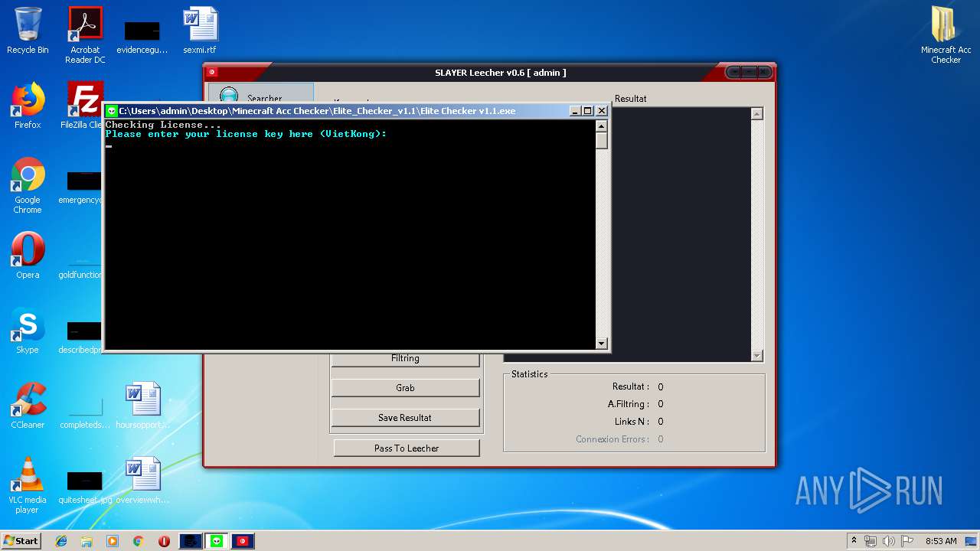Click the Filtring button
Image resolution: width=980 pixels, height=551 pixels.
(405, 358)
